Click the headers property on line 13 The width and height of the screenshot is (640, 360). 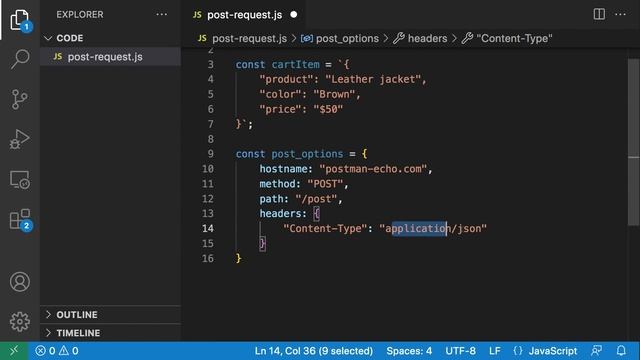tap(280, 213)
